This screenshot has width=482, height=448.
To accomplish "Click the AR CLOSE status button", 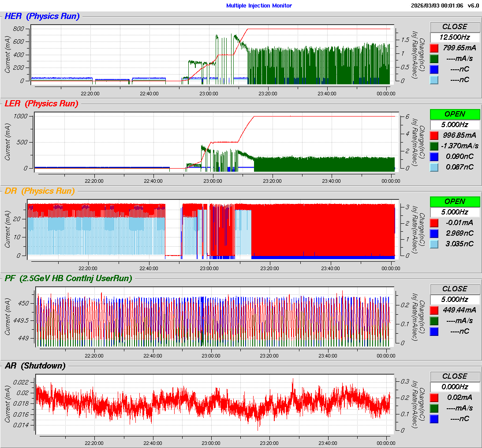I will coord(455,376).
